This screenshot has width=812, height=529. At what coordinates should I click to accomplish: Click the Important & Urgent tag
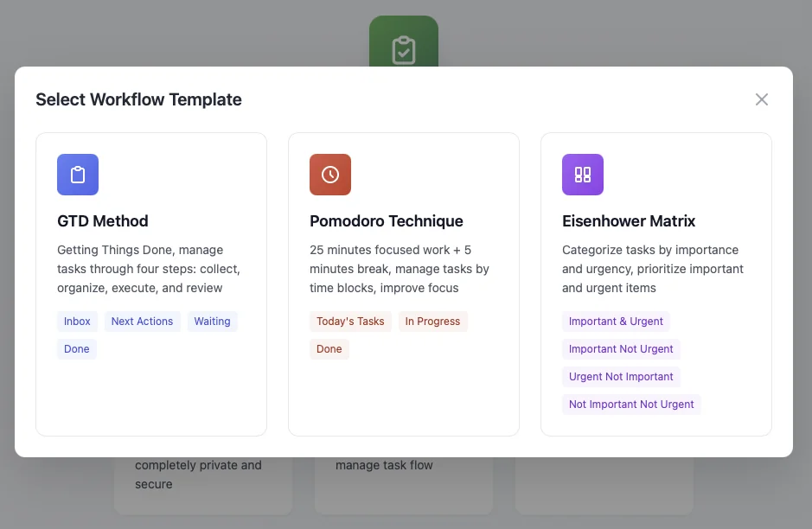point(616,322)
